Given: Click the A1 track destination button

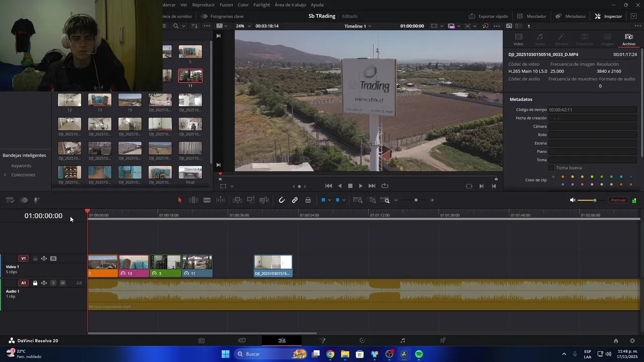Looking at the screenshot, I should point(23,283).
